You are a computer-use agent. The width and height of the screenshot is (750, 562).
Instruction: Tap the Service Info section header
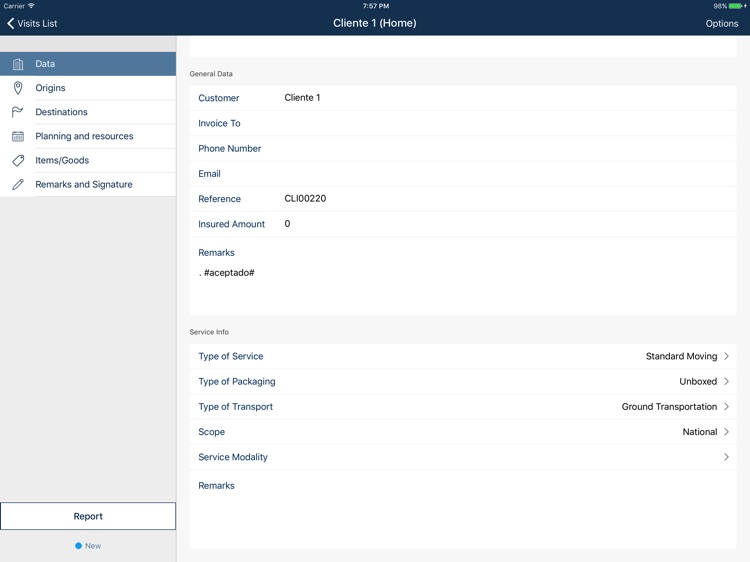[209, 332]
